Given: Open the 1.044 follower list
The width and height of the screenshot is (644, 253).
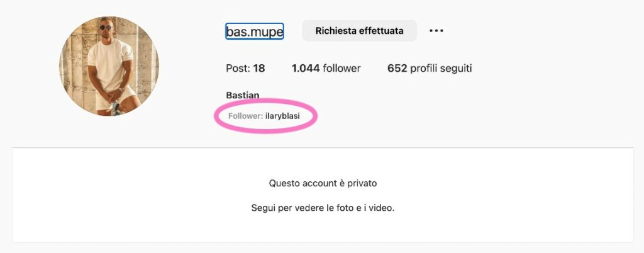Looking at the screenshot, I should 326,68.
